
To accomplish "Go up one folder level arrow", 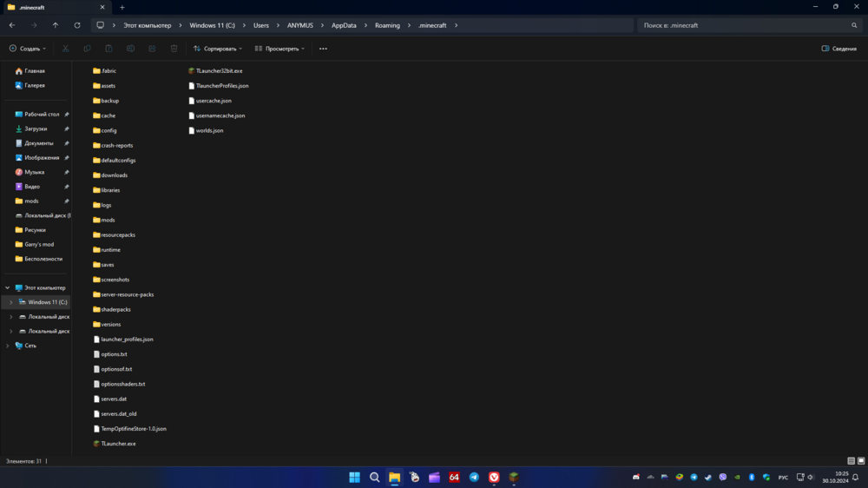I will [x=56, y=25].
